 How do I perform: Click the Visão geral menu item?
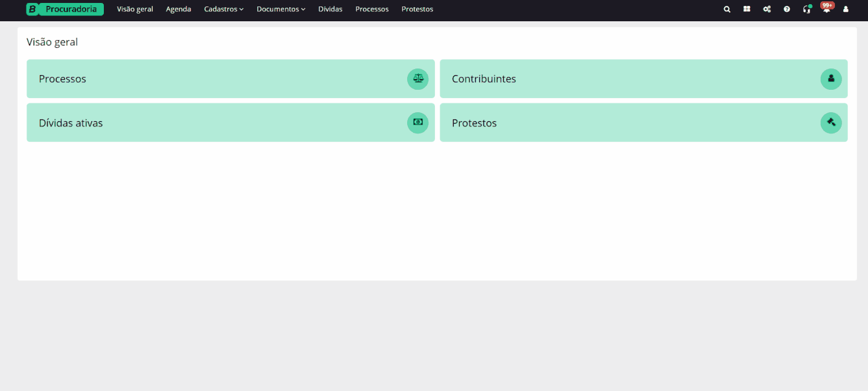135,9
